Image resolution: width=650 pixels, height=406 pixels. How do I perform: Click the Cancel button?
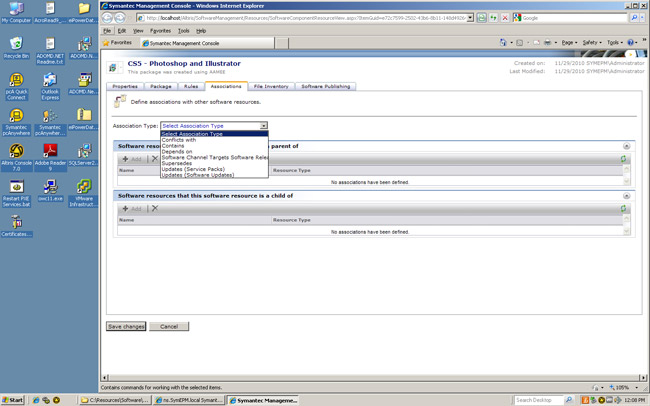click(169, 326)
